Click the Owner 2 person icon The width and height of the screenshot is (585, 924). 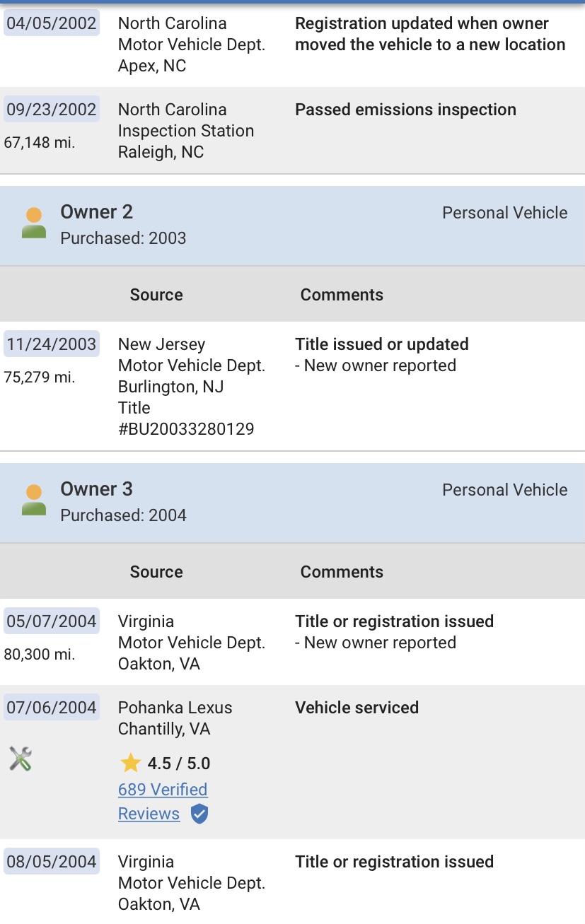click(x=33, y=222)
